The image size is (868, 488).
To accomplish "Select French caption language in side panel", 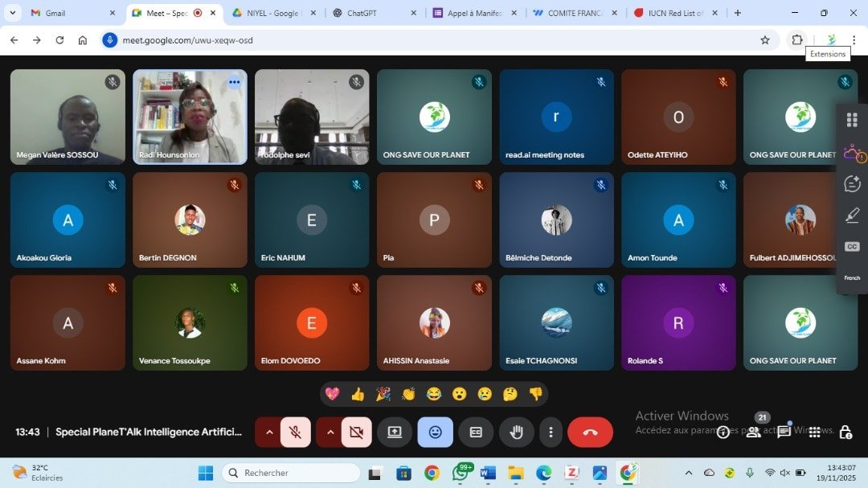I will click(x=852, y=277).
